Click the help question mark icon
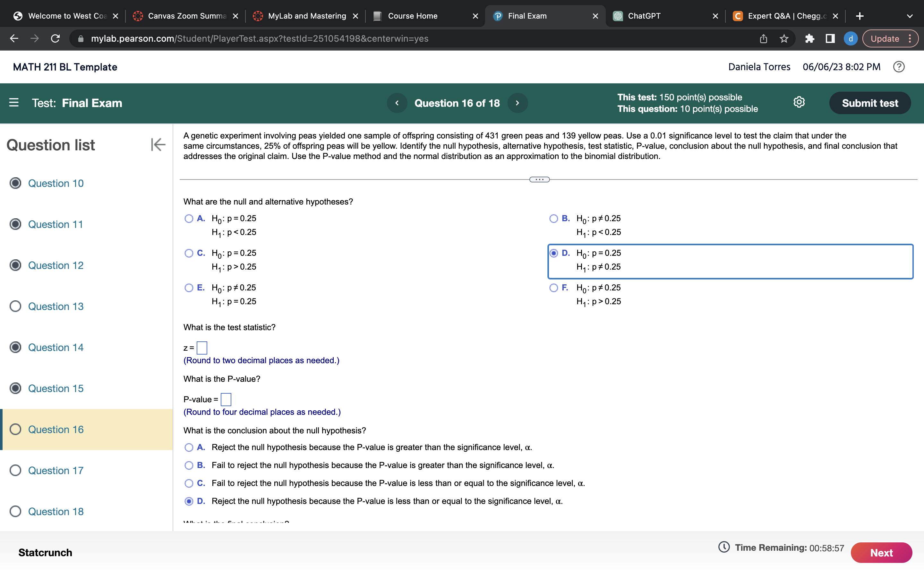The height and width of the screenshot is (577, 924). 899,67
